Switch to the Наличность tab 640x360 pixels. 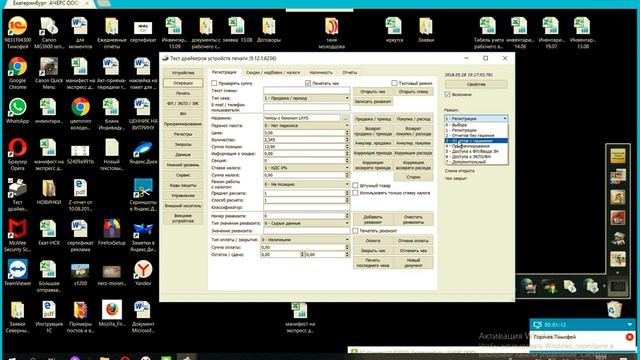click(x=321, y=72)
